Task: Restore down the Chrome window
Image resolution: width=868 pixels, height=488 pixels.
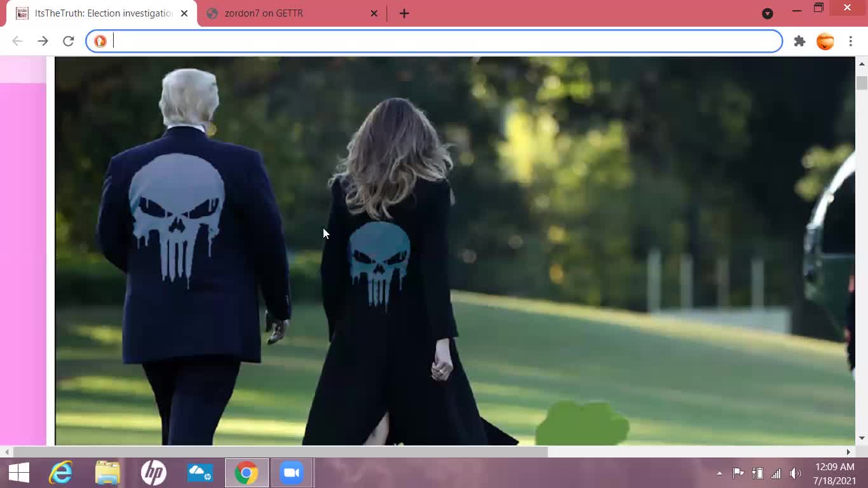Action: pyautogui.click(x=818, y=8)
